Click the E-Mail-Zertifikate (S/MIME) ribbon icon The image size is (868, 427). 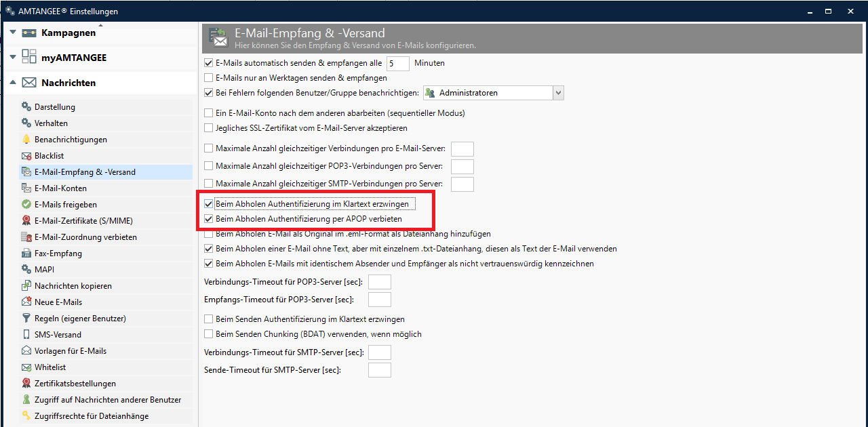coord(26,221)
